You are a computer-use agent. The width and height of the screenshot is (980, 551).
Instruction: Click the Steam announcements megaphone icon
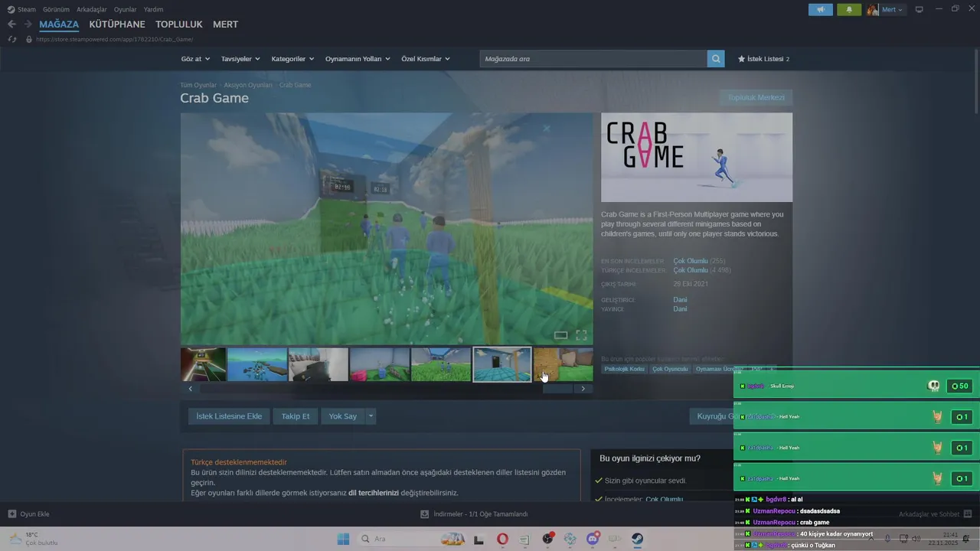820,10
